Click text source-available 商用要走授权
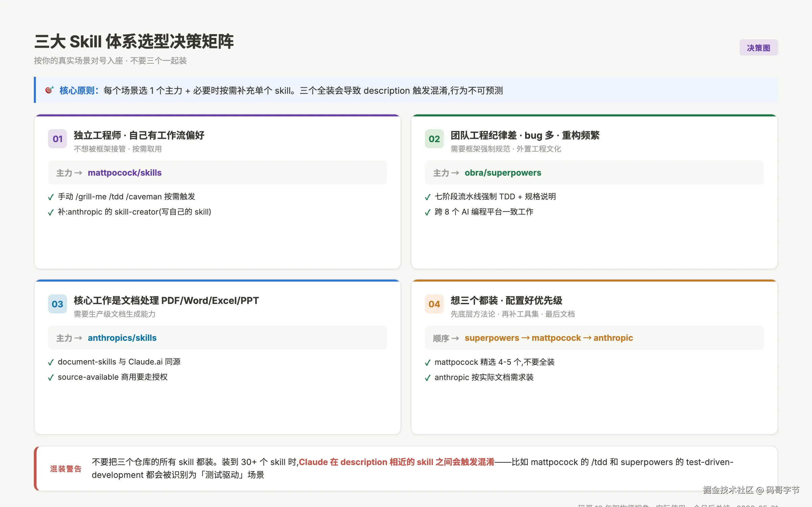The height and width of the screenshot is (507, 812). [113, 377]
